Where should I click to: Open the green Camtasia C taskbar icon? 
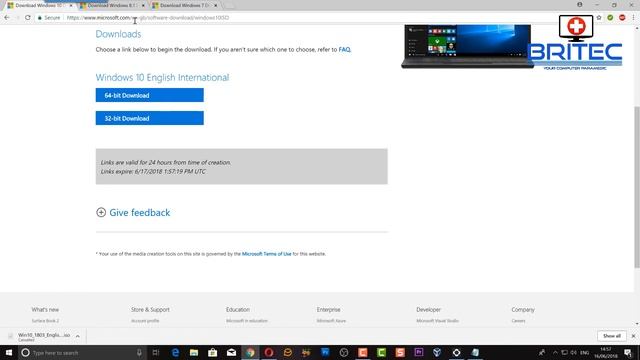tap(381, 353)
